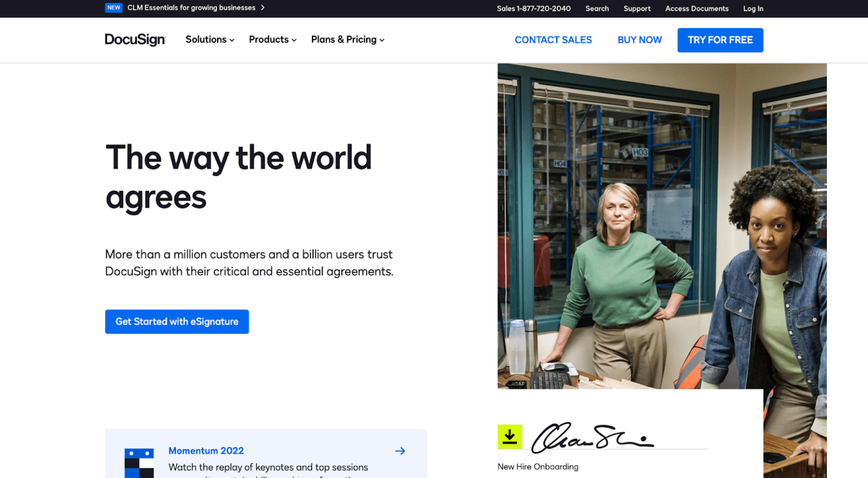Click the arrow icon on Momentum 2022 card
This screenshot has width=868, height=478.
click(x=400, y=451)
